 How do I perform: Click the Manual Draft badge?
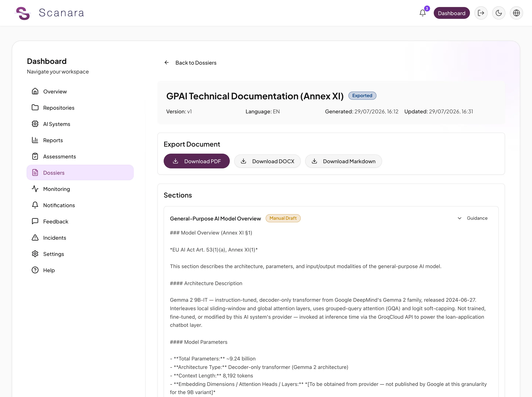coord(283,218)
